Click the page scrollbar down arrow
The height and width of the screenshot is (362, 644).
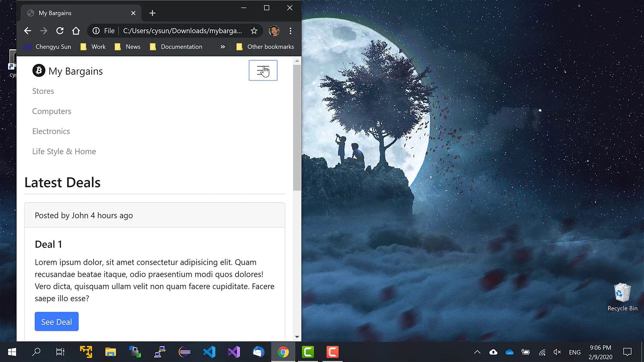pyautogui.click(x=297, y=337)
